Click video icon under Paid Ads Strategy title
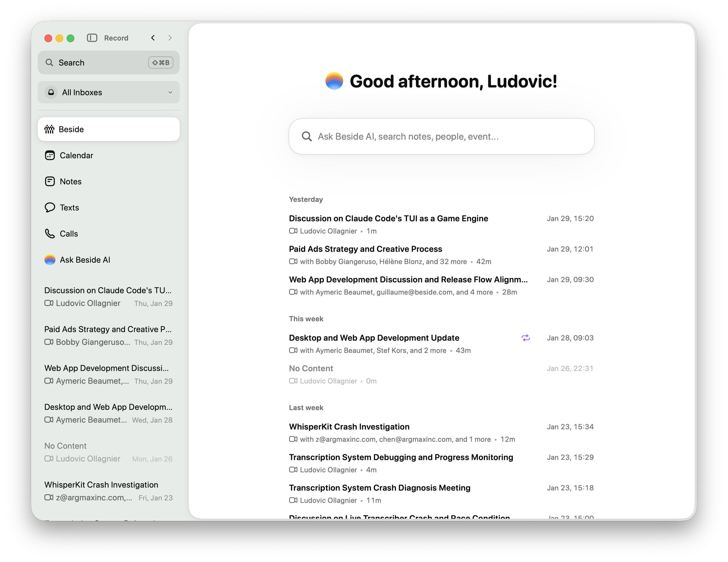Viewport: 728px width, 562px height. point(293,262)
